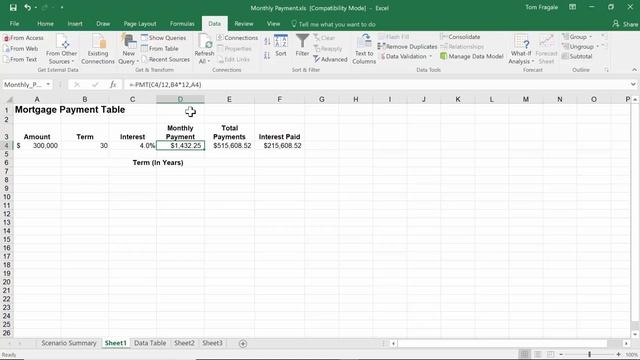Click Consolidate in Data Tools
This screenshot has height=360, width=640.
[x=460, y=37]
